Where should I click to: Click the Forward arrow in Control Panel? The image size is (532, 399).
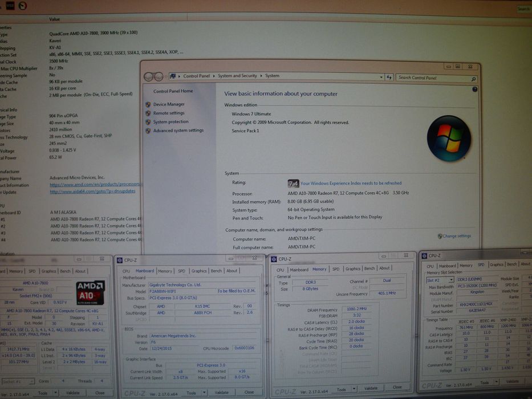point(159,77)
